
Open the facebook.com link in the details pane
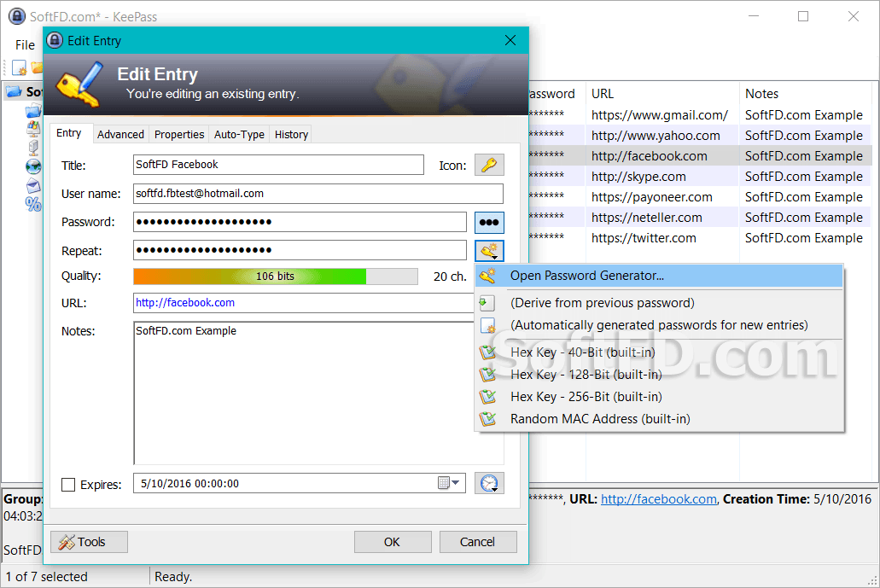659,499
